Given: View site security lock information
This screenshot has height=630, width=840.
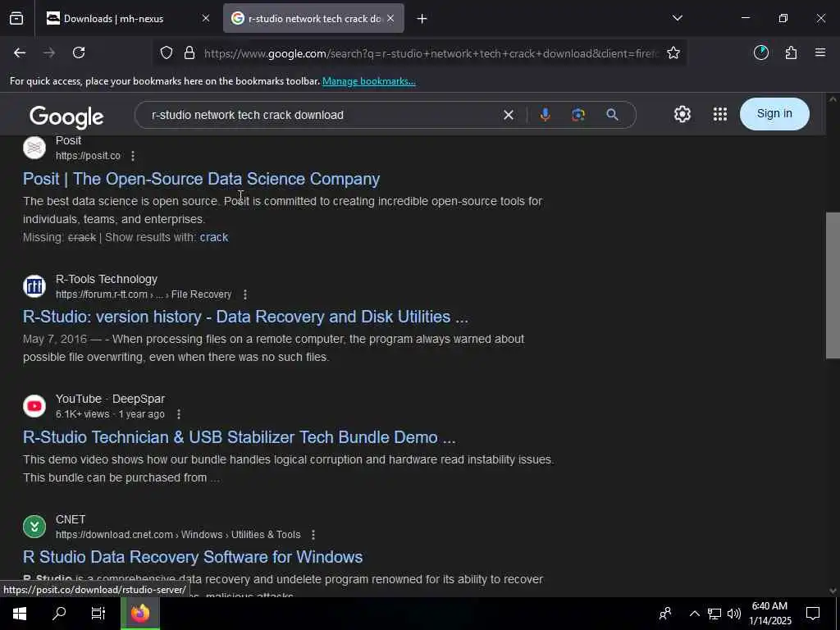Looking at the screenshot, I should tap(189, 53).
